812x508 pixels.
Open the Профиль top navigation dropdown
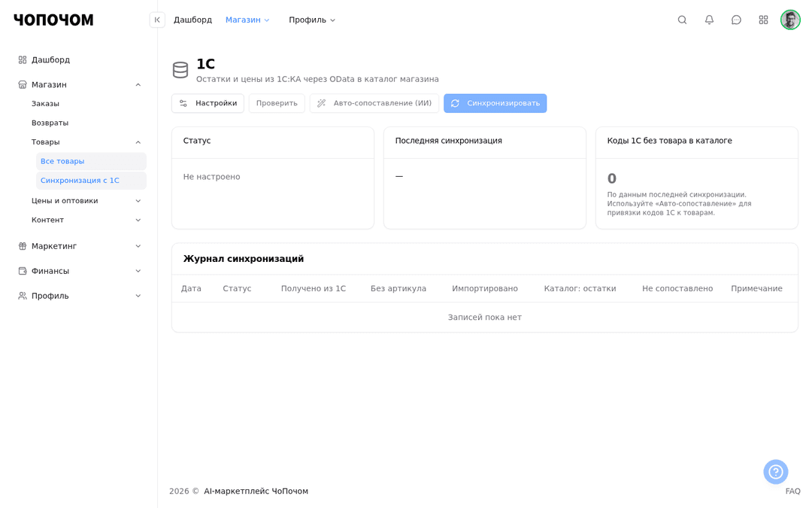pos(312,20)
